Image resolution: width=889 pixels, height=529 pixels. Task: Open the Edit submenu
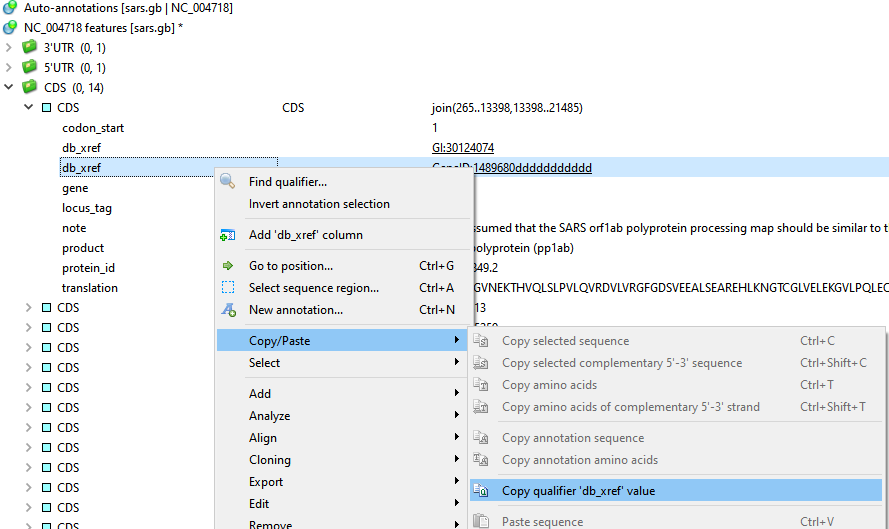coord(344,503)
